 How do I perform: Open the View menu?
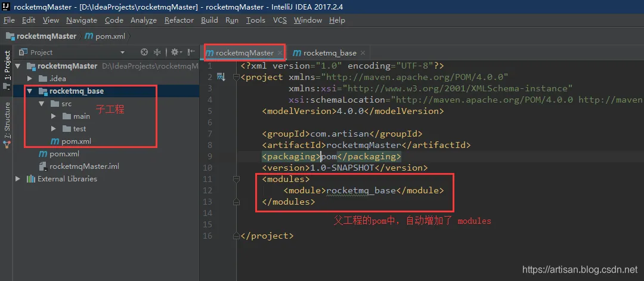point(51,20)
